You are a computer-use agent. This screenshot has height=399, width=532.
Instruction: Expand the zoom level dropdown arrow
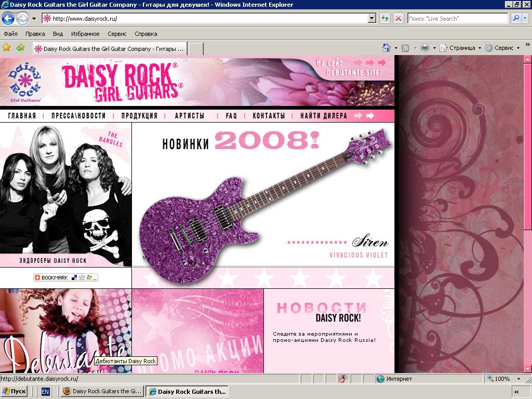[x=518, y=379]
